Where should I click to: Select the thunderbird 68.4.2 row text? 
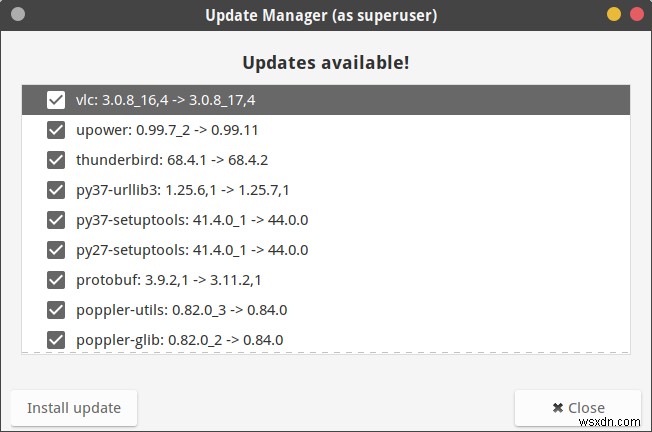(172, 160)
